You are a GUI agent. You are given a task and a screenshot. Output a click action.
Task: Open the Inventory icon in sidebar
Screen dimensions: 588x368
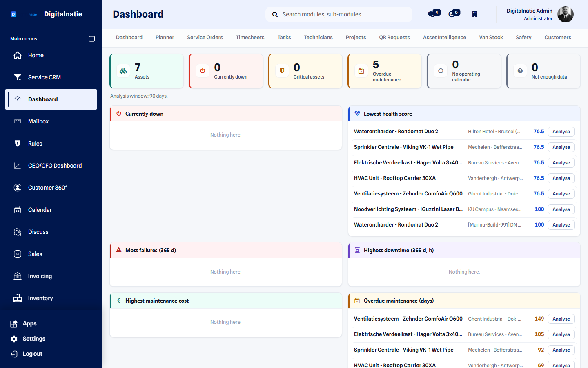click(18, 298)
